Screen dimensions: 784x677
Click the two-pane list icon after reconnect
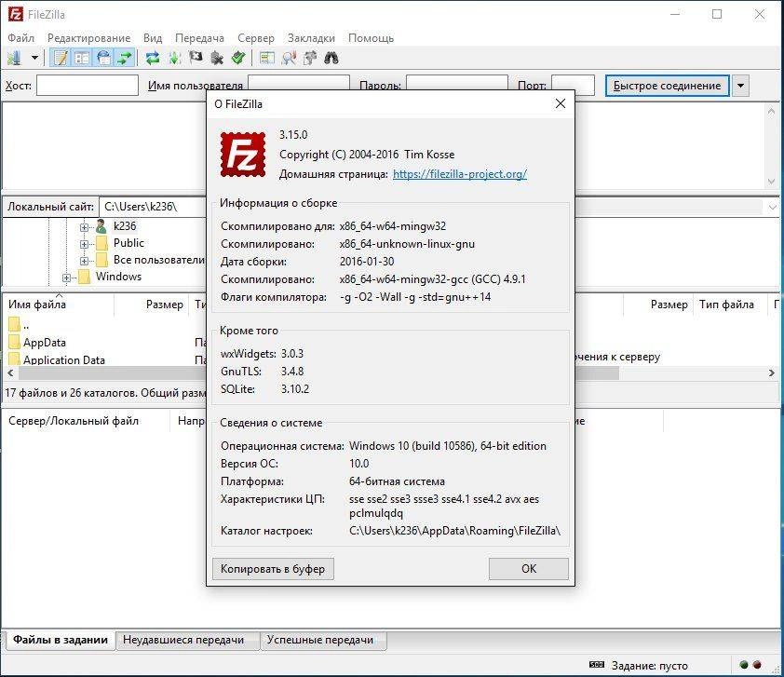pyautogui.click(x=267, y=58)
